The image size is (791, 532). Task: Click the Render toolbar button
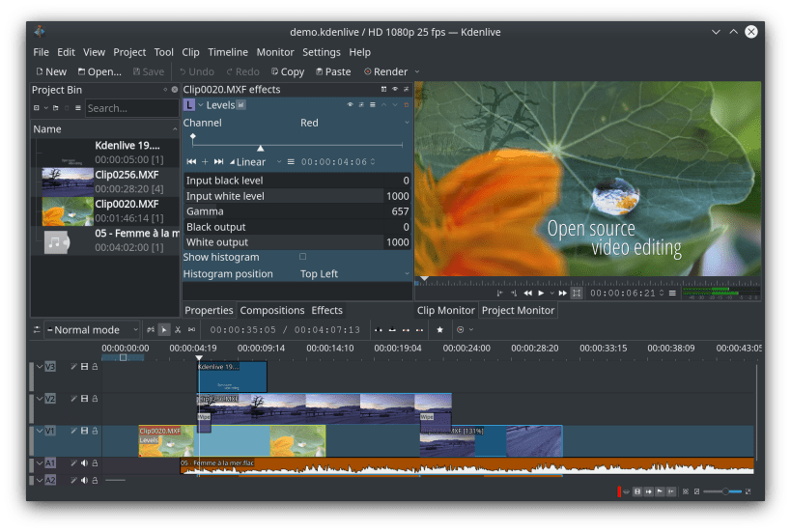click(384, 71)
